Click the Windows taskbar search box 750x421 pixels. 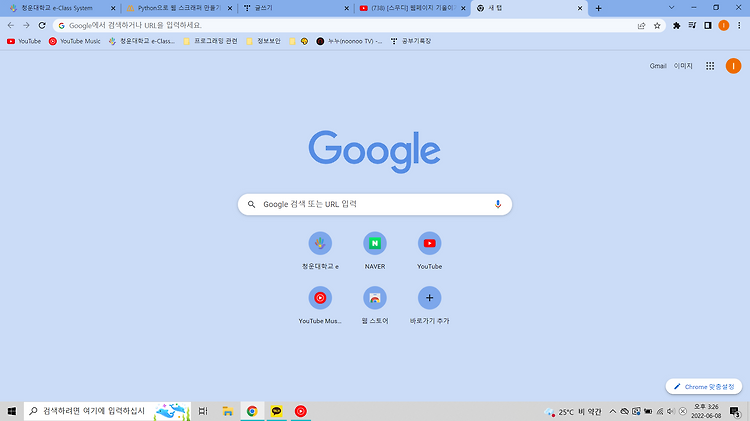click(108, 411)
